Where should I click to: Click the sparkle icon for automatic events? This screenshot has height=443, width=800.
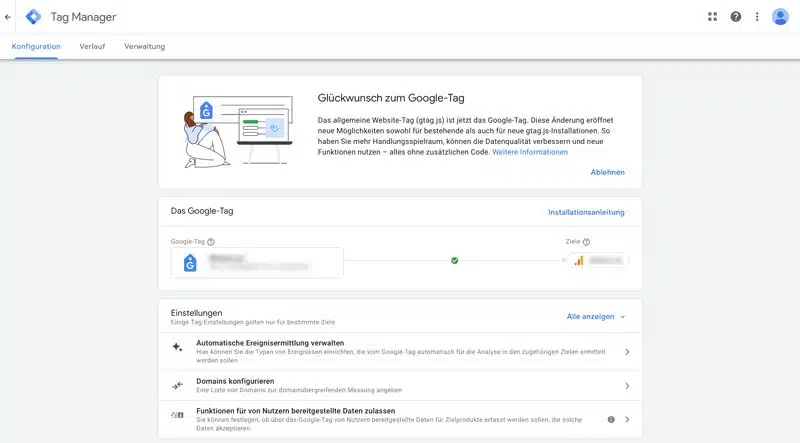[177, 347]
